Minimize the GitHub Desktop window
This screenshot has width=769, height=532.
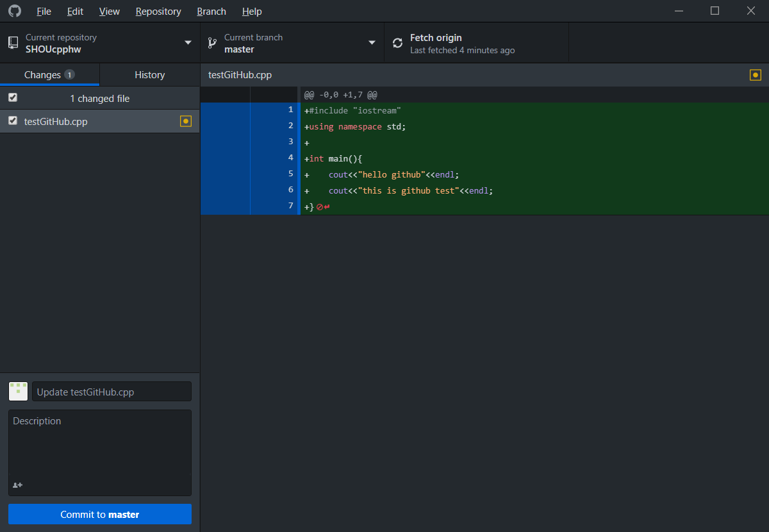[679, 11]
